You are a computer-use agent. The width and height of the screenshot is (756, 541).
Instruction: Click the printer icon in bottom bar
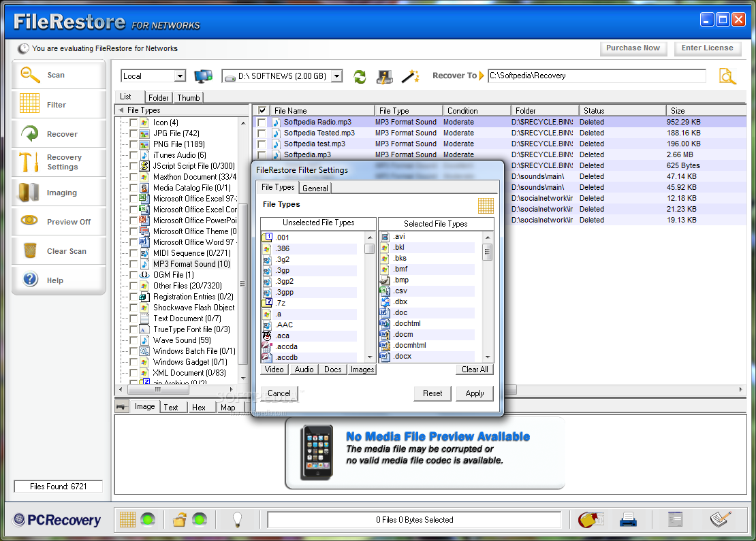coord(628,519)
